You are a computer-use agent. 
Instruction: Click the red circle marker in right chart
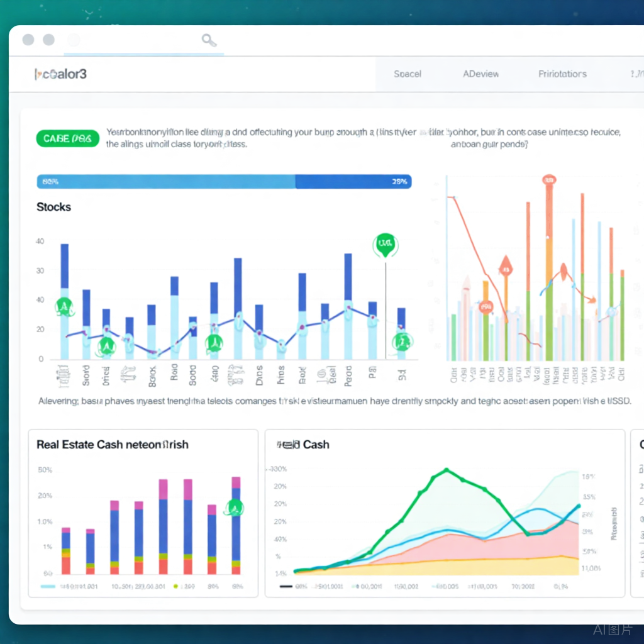coord(485,307)
